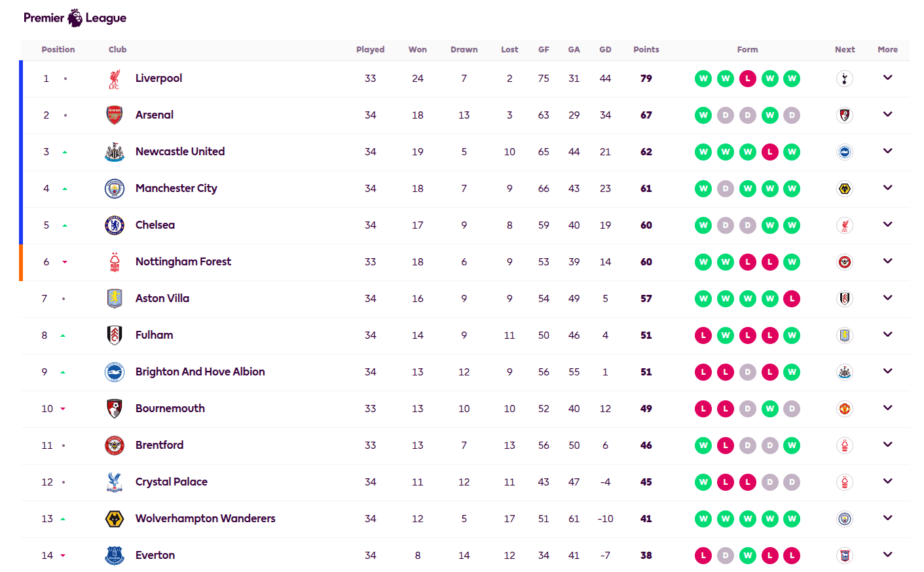Click Fulham's club crest
Screen dimensions: 924x572
point(115,335)
